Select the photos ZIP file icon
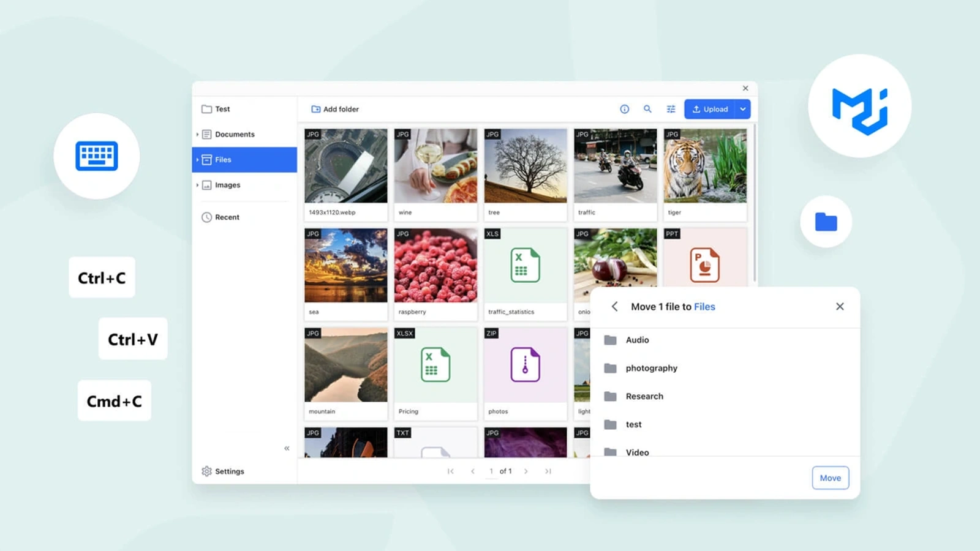This screenshot has width=980, height=551. pyautogui.click(x=526, y=365)
